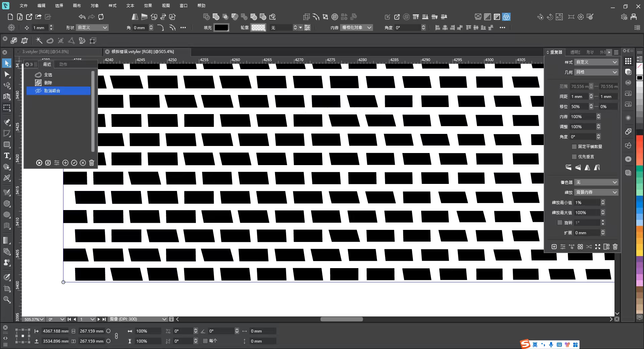The height and width of the screenshot is (349, 644).
Task: Open the 效果 menu
Action: (x=148, y=6)
